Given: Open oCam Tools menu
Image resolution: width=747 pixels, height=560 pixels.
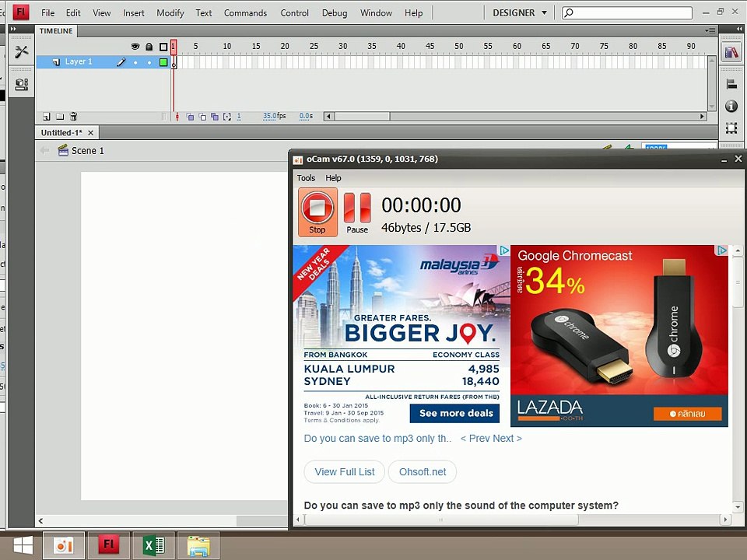Looking at the screenshot, I should [306, 178].
